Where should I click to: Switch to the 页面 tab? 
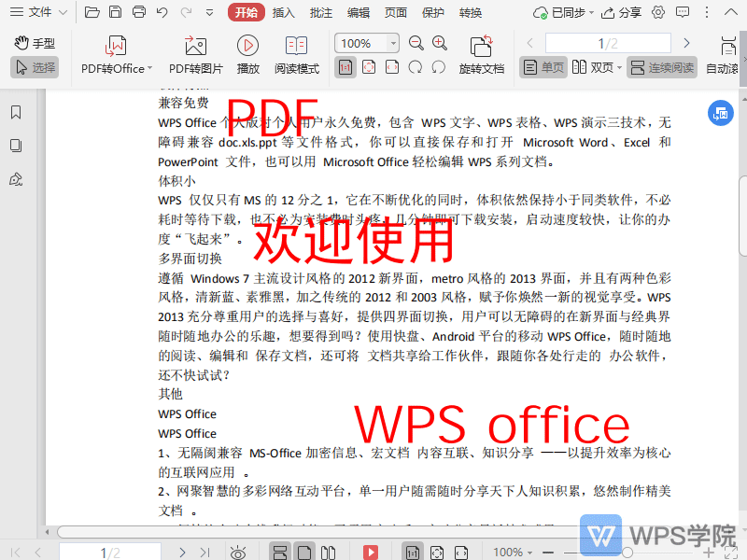coord(395,12)
